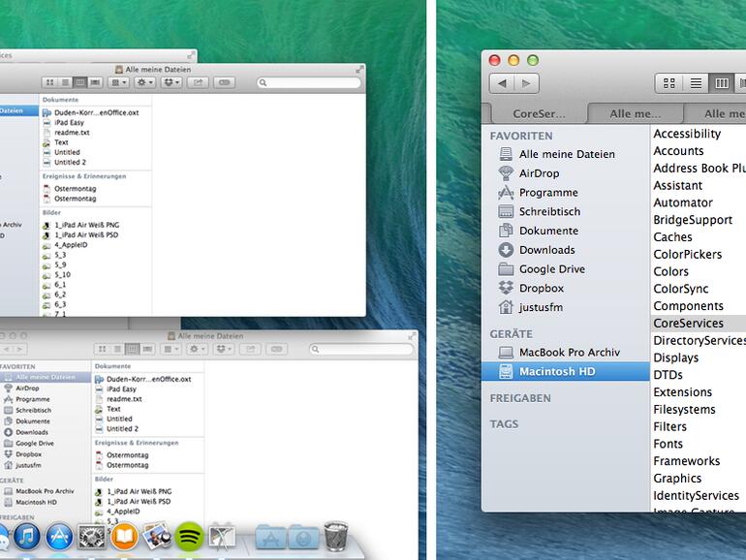The height and width of the screenshot is (560, 746).
Task: Switch the inactive Finder window to Cover Flow view
Action: (147, 349)
